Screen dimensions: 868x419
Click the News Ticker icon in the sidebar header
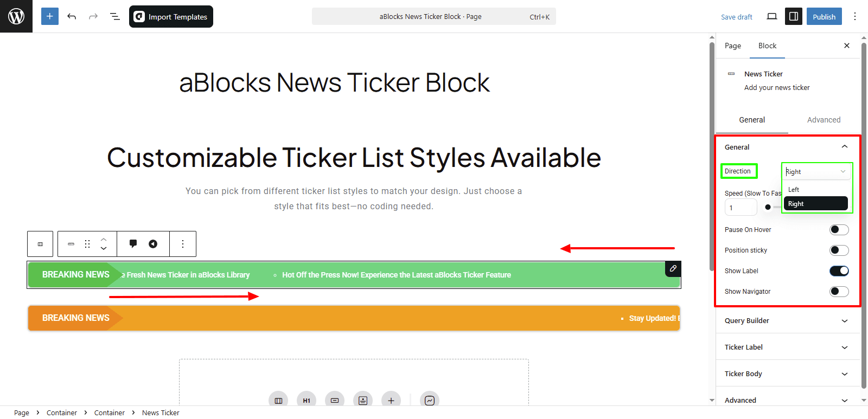pyautogui.click(x=731, y=74)
